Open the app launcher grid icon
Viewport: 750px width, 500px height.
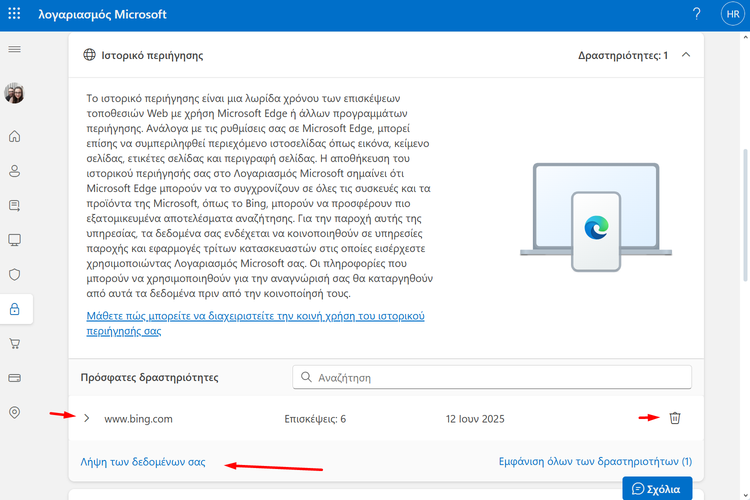tap(14, 14)
